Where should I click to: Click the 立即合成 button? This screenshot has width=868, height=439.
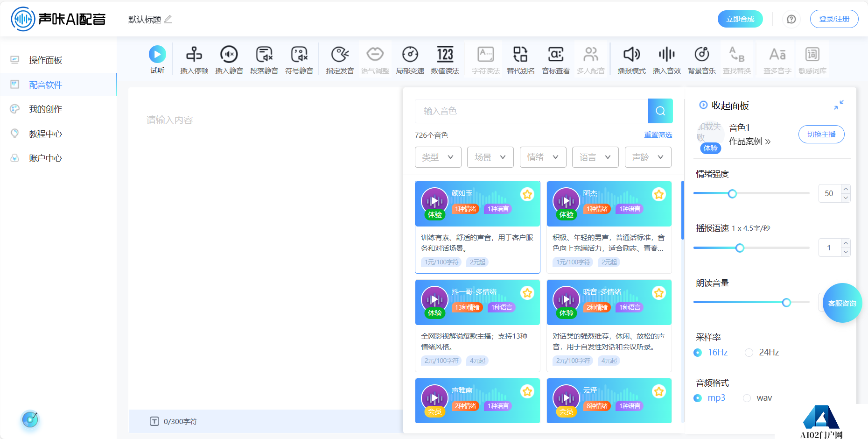pyautogui.click(x=740, y=19)
